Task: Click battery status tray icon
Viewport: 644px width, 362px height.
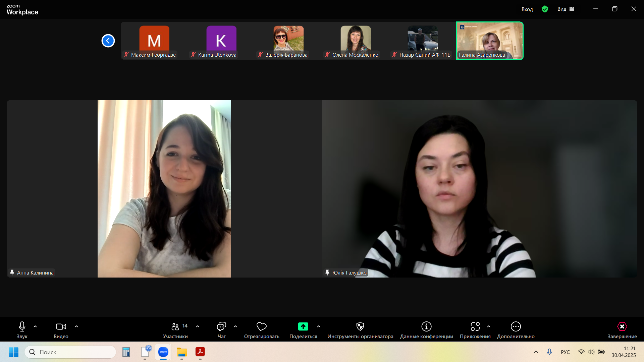Action: 601,352
